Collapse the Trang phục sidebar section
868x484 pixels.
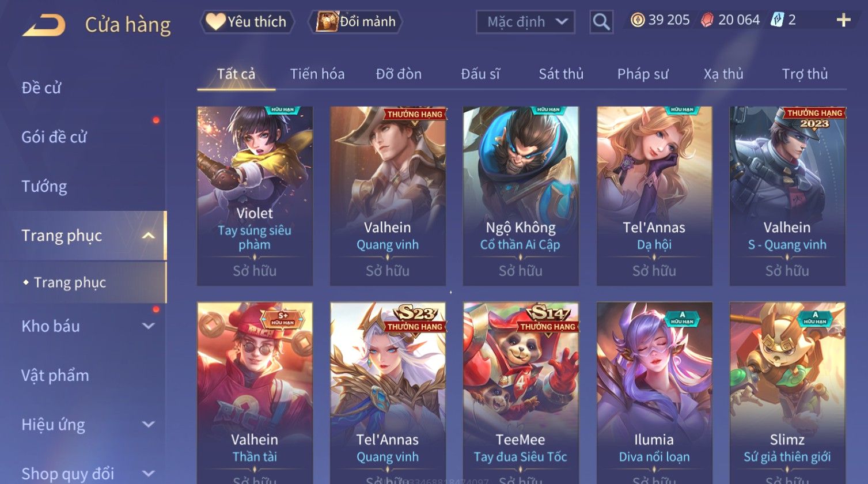click(x=148, y=236)
